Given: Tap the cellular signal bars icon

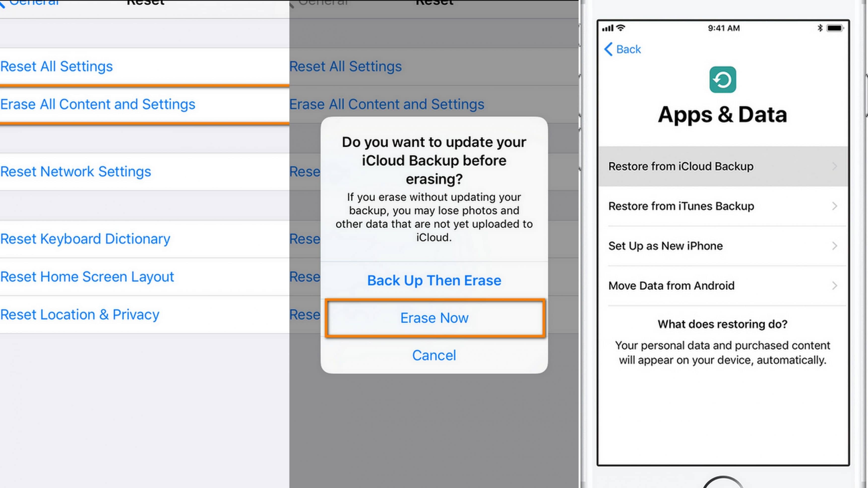Looking at the screenshot, I should pos(608,28).
